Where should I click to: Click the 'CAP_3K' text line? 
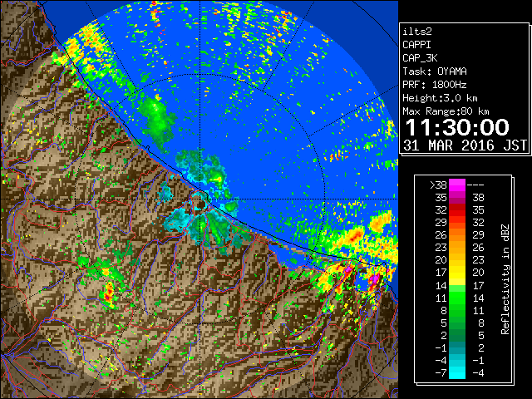[420, 58]
